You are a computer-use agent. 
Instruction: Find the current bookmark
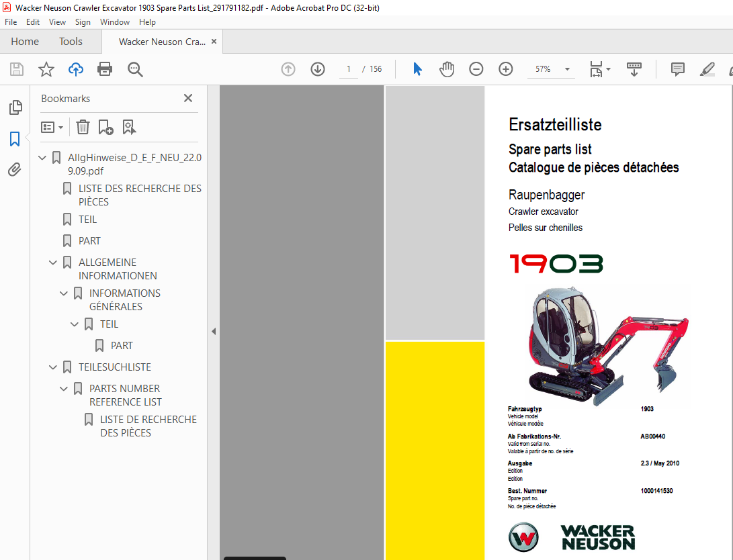(x=129, y=127)
